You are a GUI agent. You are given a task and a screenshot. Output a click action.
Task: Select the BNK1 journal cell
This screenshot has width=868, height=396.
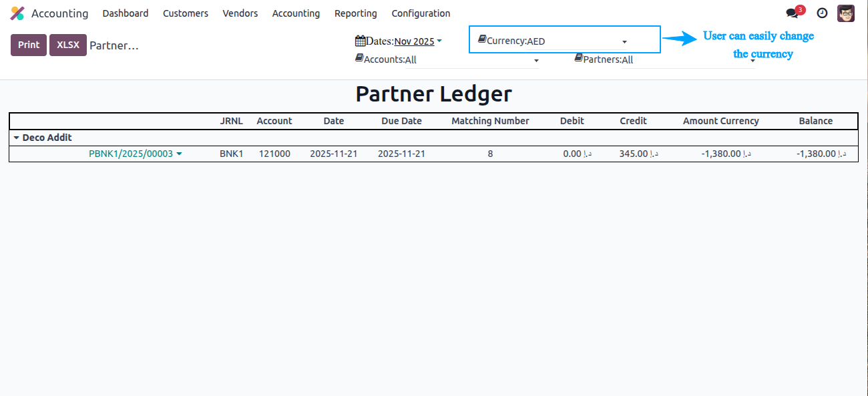(232, 154)
